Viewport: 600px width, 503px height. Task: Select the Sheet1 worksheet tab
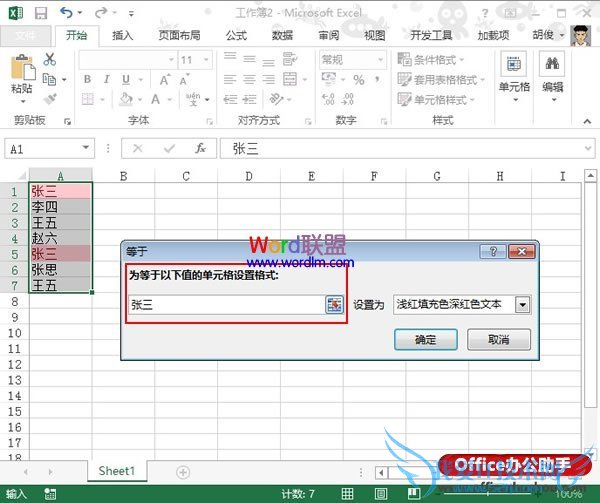pos(117,471)
